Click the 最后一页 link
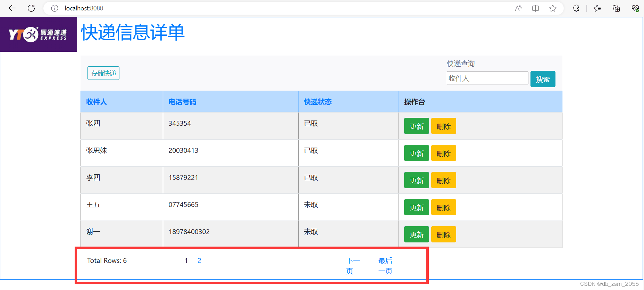644x290 pixels. click(385, 266)
